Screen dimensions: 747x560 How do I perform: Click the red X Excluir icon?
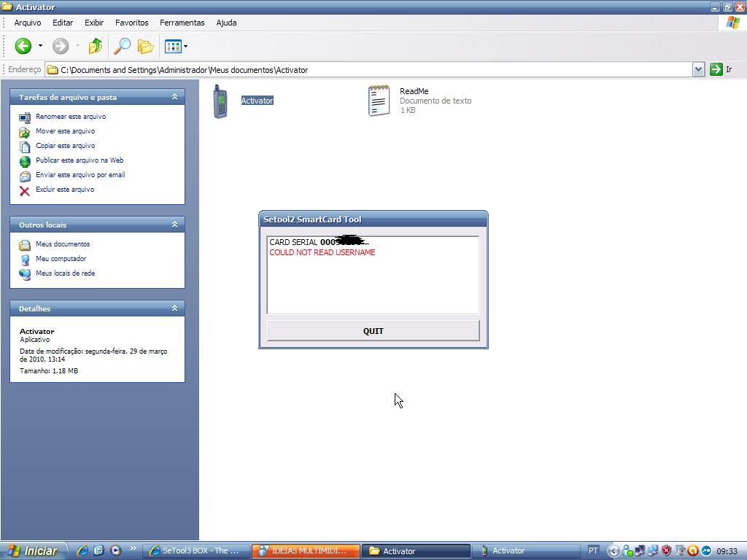pyautogui.click(x=25, y=191)
